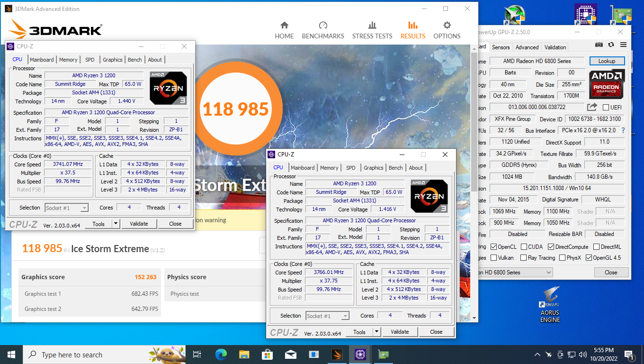Expand Tools dropdown arrow in back CPU-Z window
The width and height of the screenshot is (644, 364).
[x=116, y=224]
